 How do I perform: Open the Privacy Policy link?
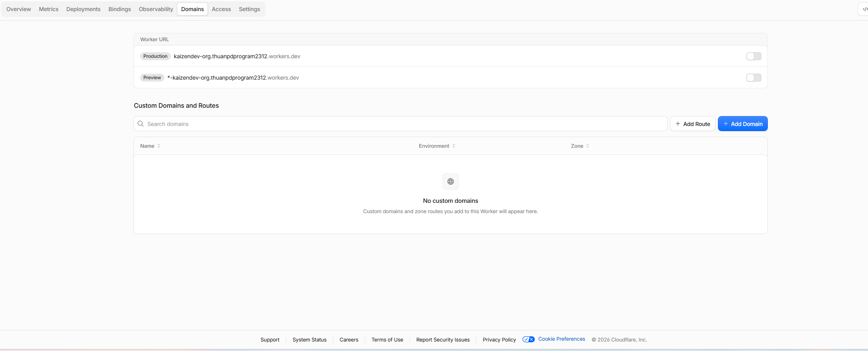(499, 340)
